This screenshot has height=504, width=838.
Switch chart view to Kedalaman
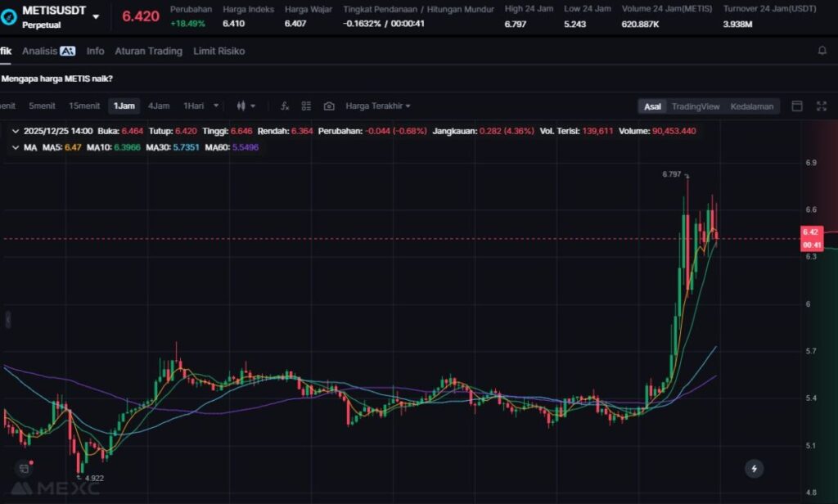[751, 106]
